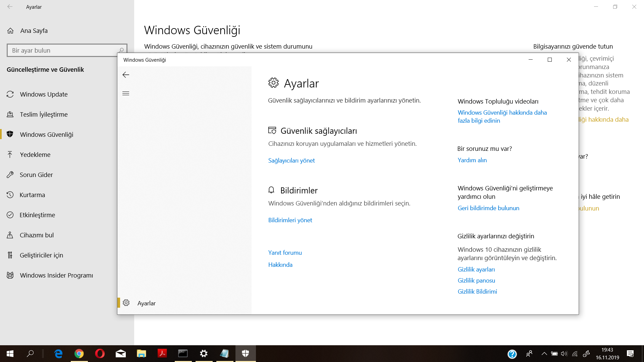Open the Gizlilik Bildirimi link
The height and width of the screenshot is (362, 644).
point(477,292)
